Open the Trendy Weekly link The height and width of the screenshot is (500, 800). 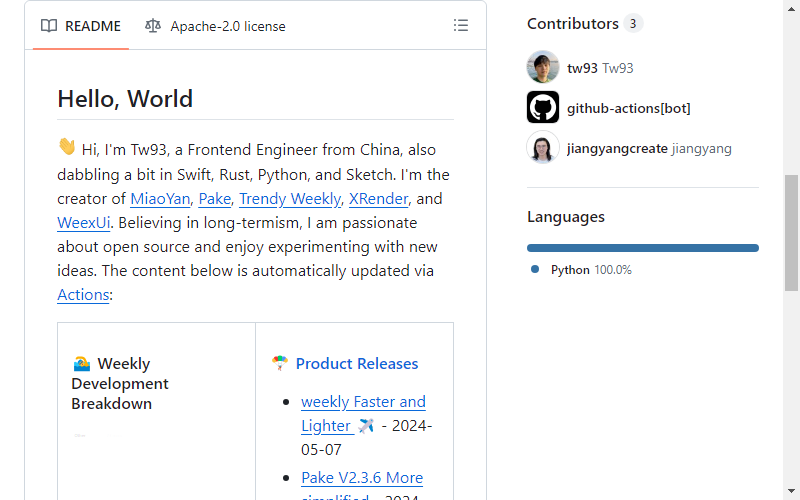point(290,198)
